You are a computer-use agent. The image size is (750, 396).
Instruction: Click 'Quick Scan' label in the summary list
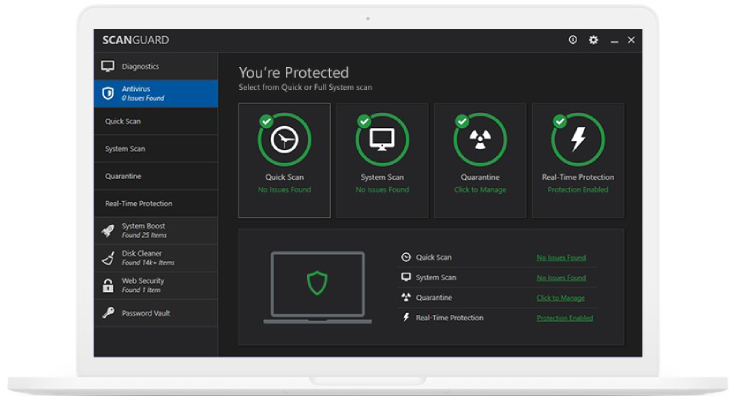(x=433, y=257)
